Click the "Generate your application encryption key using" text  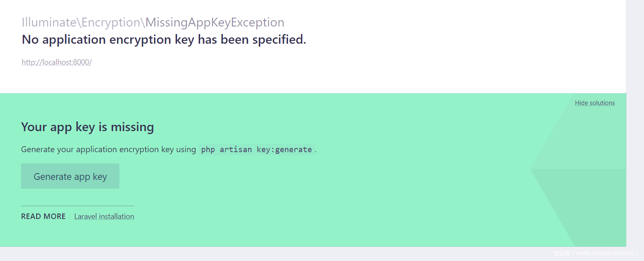(x=108, y=150)
